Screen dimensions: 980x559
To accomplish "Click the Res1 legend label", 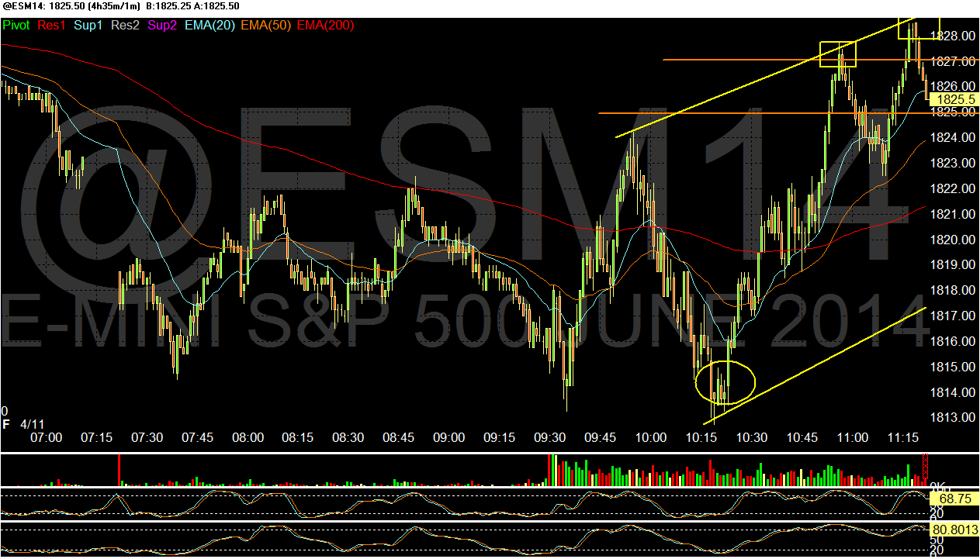I will coord(52,25).
